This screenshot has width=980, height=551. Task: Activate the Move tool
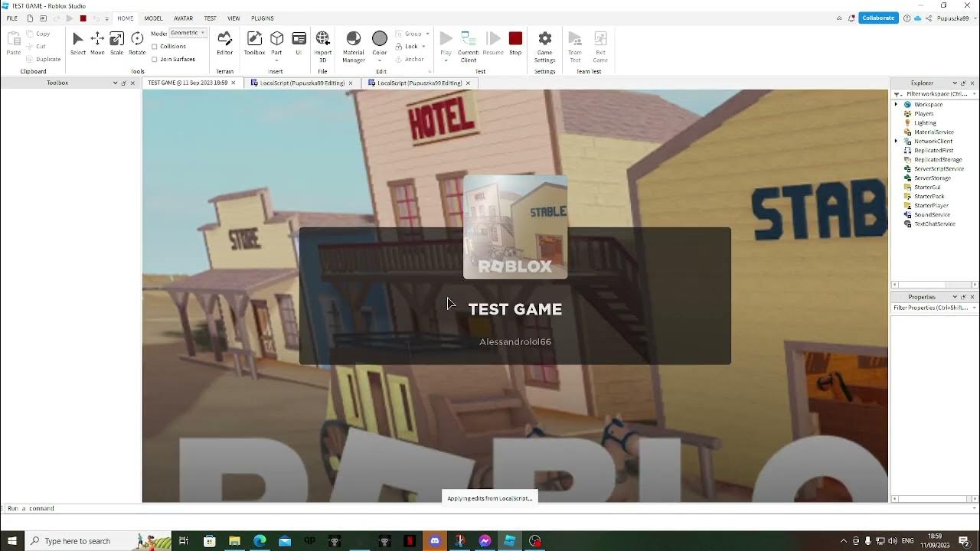[x=97, y=43]
